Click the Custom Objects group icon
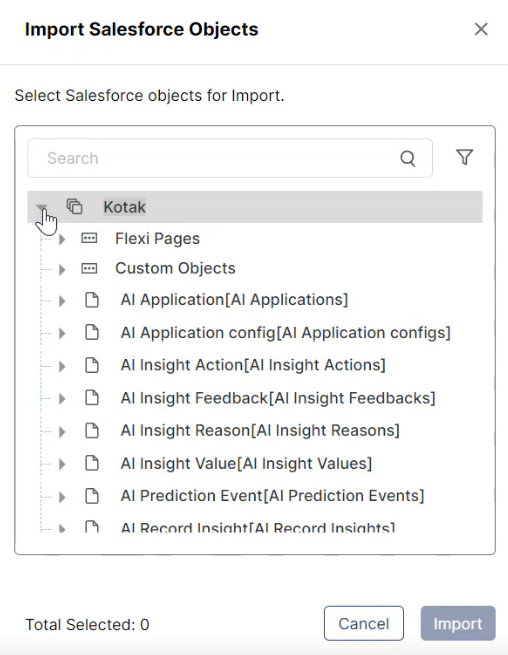The image size is (508, 655). point(89,268)
